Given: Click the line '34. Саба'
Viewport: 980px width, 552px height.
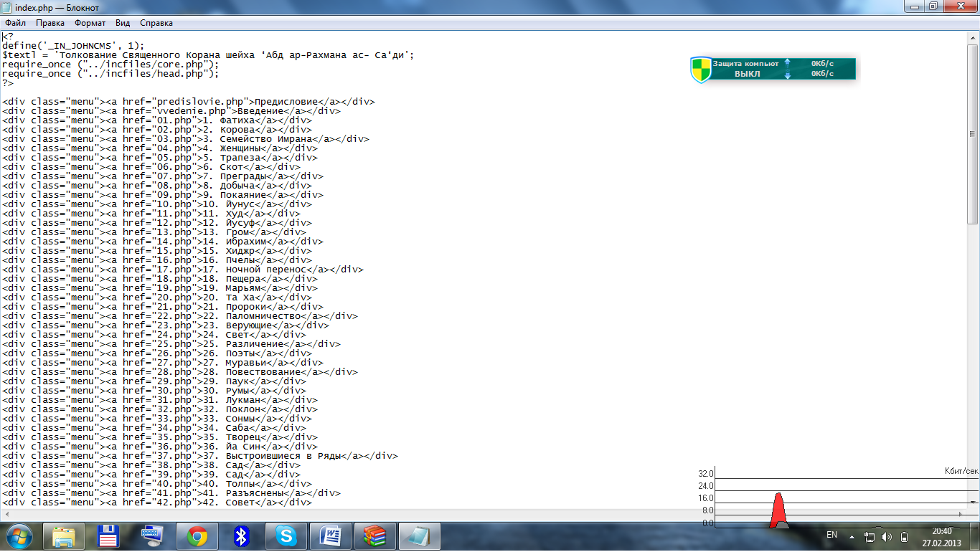Looking at the screenshot, I should [154, 428].
